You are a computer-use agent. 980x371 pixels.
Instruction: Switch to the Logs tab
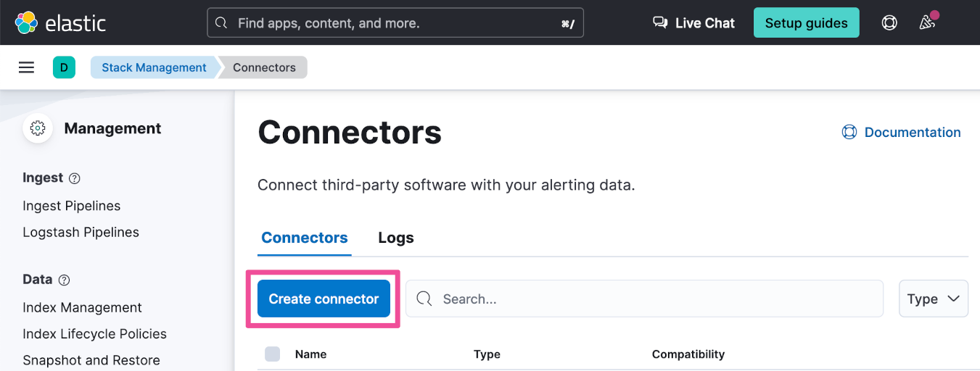(396, 238)
